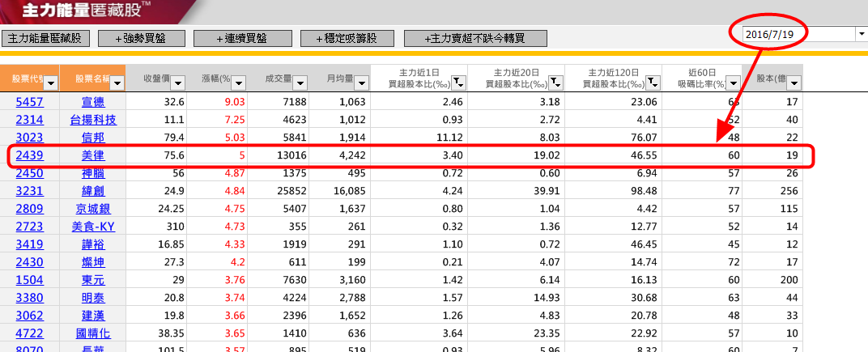Open stock code 2439 link
This screenshot has width=868, height=352.
coord(28,155)
